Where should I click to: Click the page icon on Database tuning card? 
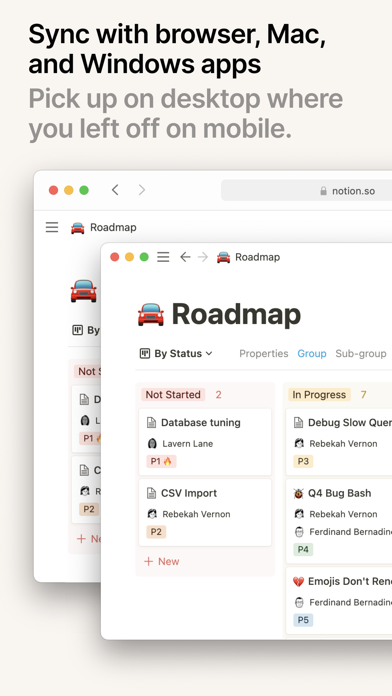(151, 423)
